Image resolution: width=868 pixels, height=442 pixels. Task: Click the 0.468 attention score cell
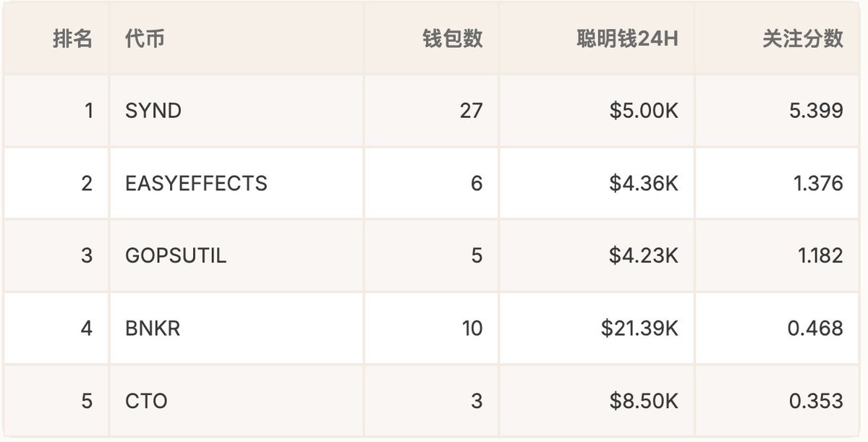click(815, 328)
